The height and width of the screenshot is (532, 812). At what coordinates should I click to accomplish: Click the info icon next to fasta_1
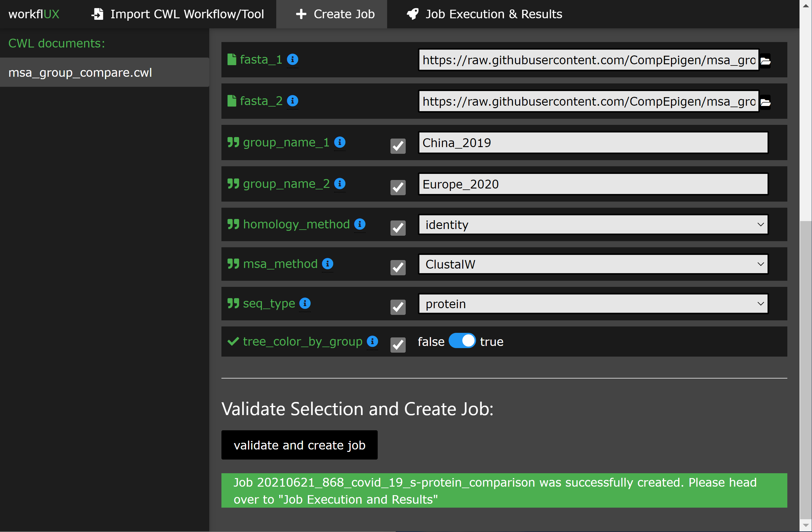pos(292,59)
